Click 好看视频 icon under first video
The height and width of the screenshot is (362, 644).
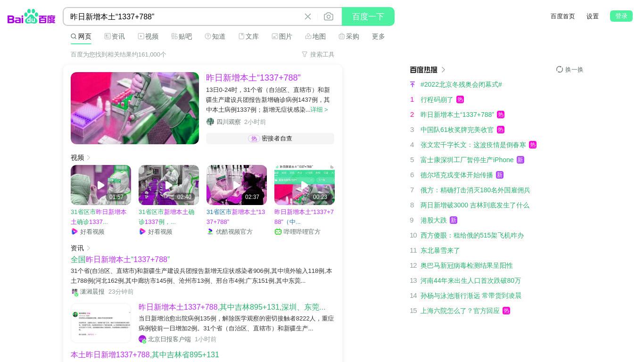pyautogui.click(x=74, y=231)
